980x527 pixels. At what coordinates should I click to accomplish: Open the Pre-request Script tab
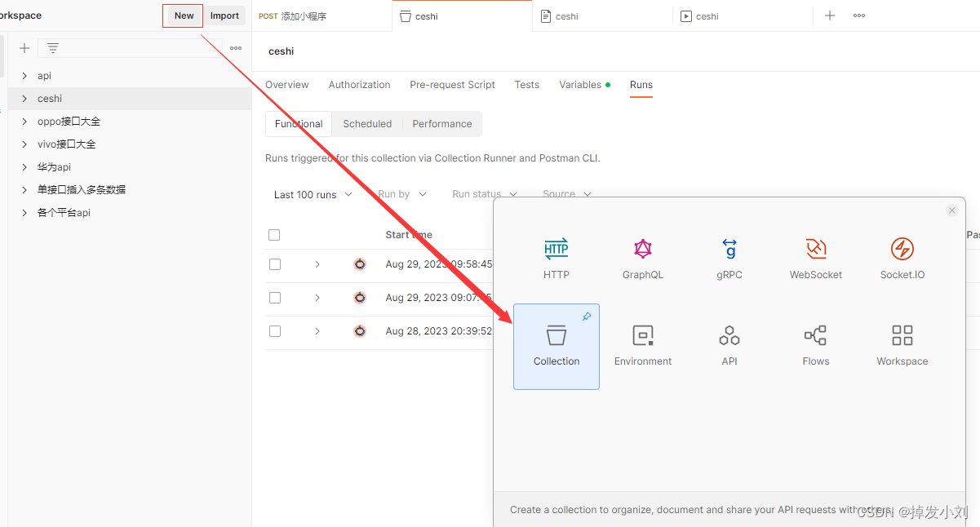coord(452,85)
